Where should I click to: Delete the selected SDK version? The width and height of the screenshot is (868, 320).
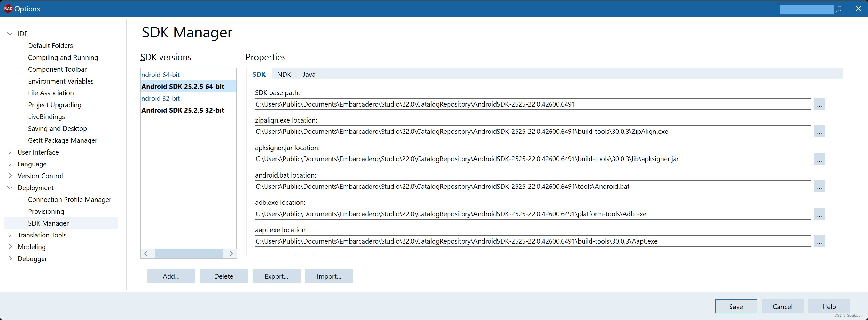[224, 276]
